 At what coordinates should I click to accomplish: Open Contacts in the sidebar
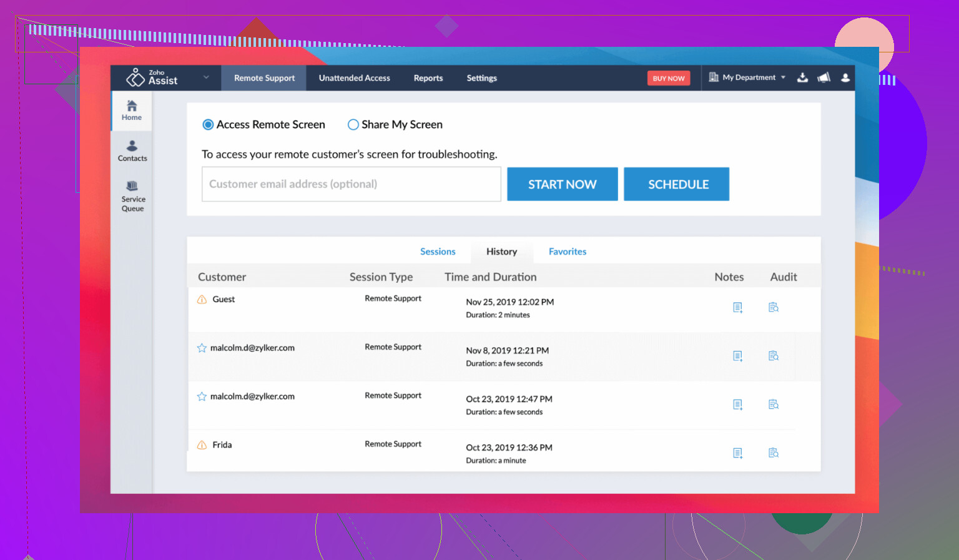tap(132, 151)
